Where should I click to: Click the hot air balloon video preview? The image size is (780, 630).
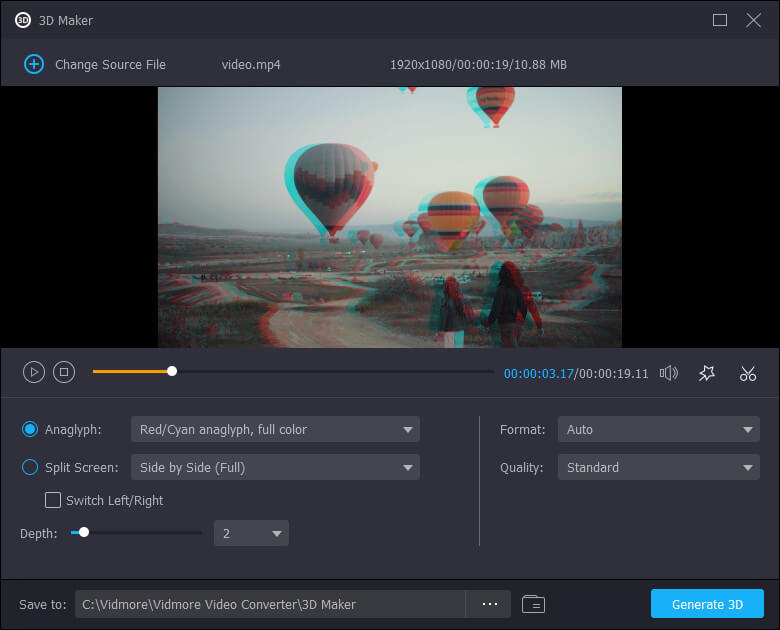[x=390, y=217]
